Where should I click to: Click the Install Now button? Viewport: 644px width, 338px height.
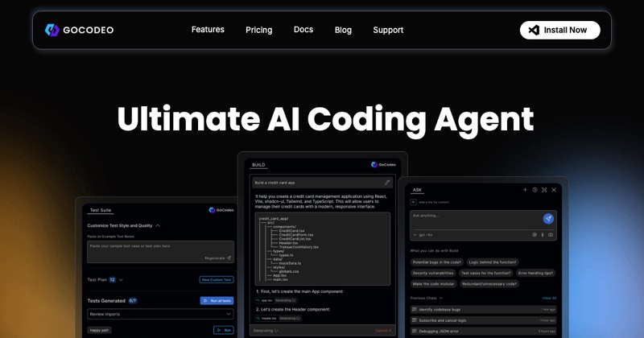pos(559,30)
